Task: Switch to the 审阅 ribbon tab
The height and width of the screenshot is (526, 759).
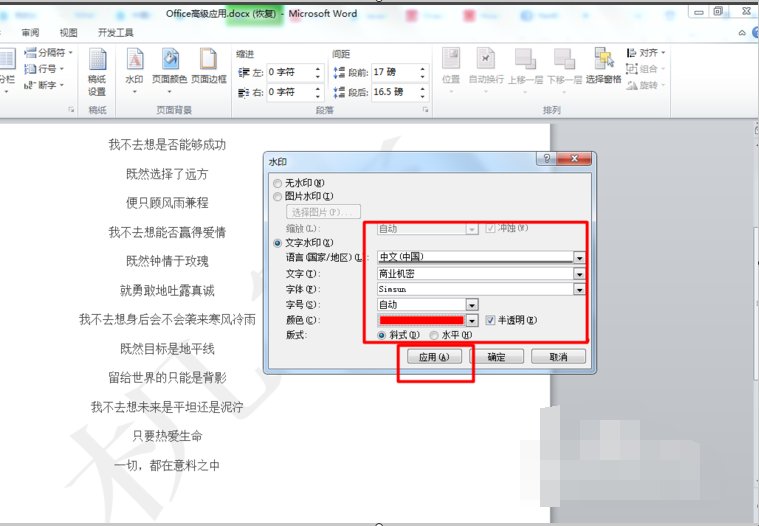Action: 30,32
